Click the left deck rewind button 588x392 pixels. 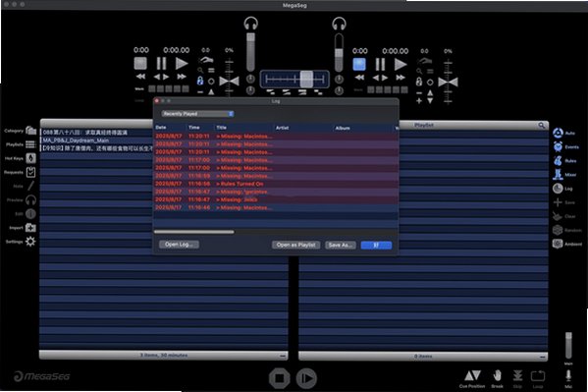(140, 77)
